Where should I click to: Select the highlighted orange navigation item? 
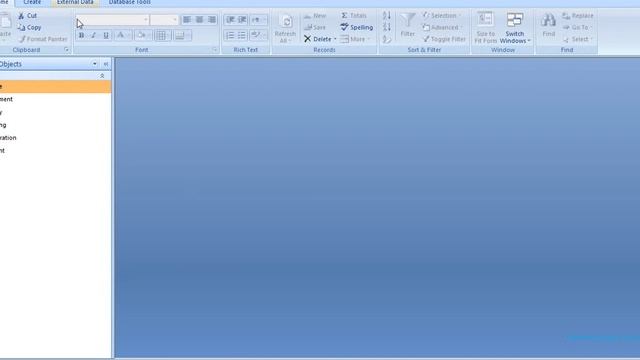(x=55, y=87)
